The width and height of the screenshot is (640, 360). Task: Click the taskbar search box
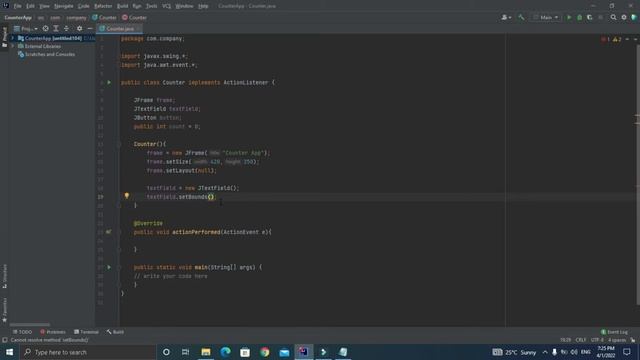tap(88, 352)
